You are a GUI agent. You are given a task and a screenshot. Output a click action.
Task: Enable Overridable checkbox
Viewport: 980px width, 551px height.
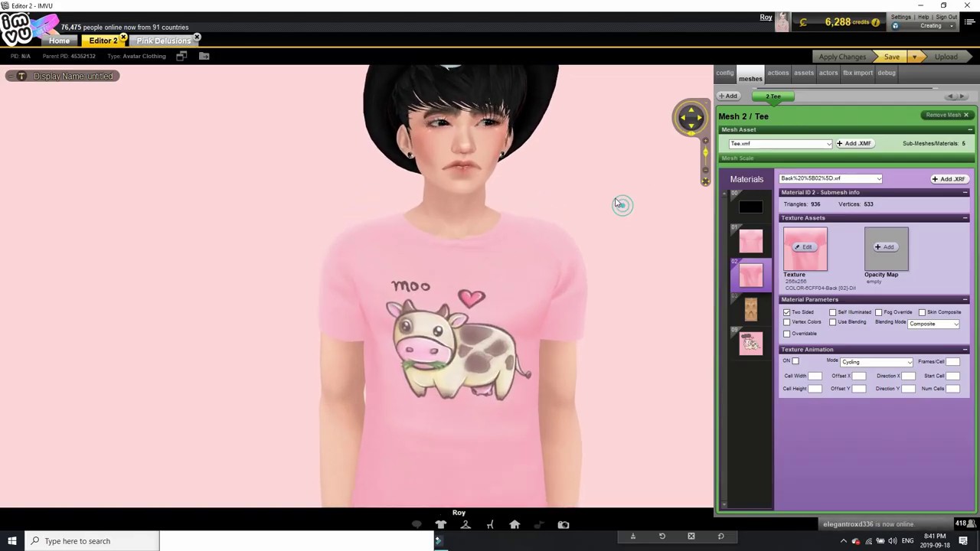click(786, 334)
